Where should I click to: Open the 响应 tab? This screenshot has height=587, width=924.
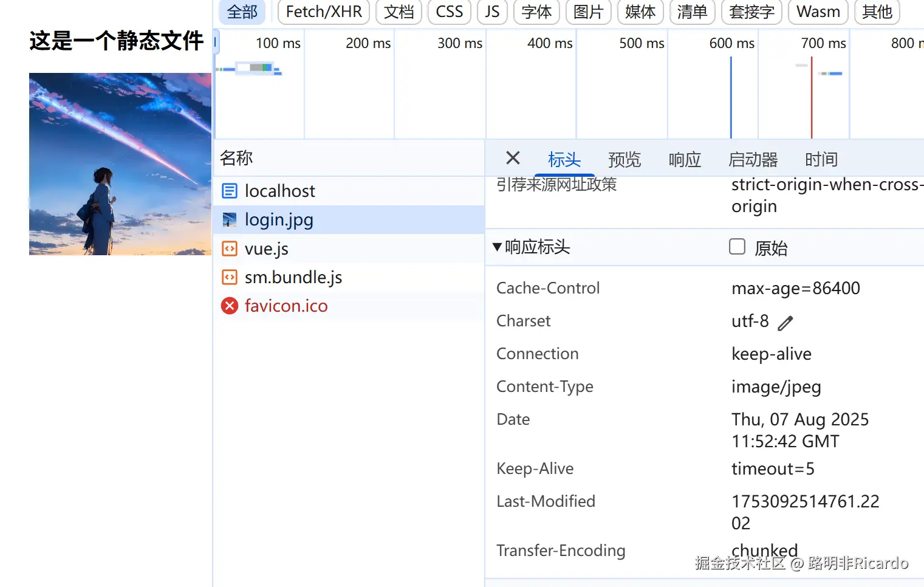click(685, 160)
